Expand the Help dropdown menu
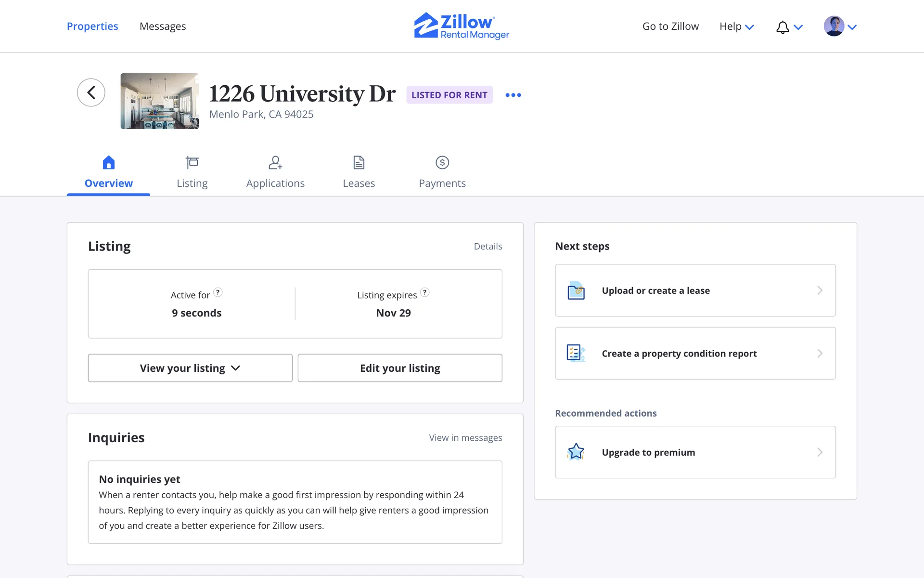924x578 pixels. [x=736, y=26]
